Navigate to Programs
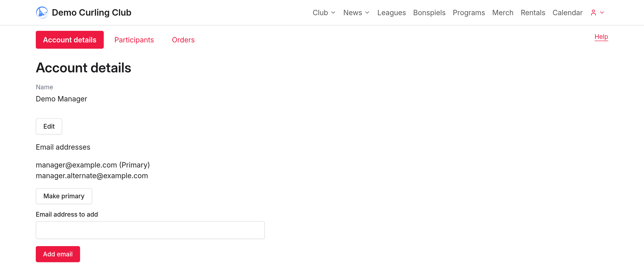 (469, 13)
